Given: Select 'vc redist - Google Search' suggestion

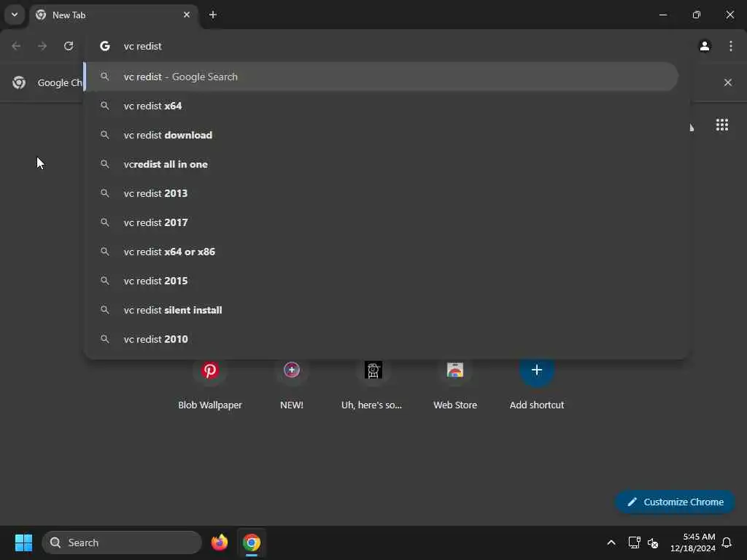Looking at the screenshot, I should click(x=381, y=77).
